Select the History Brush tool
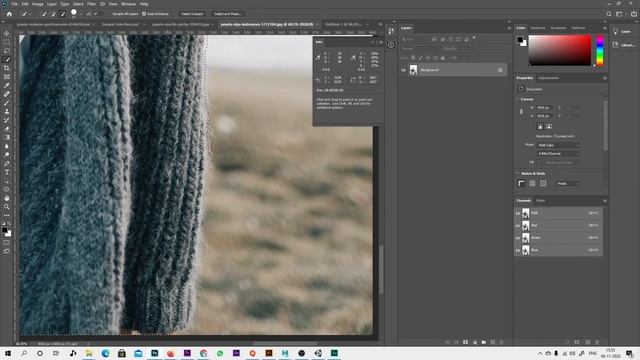640x360 pixels. (x=7, y=120)
